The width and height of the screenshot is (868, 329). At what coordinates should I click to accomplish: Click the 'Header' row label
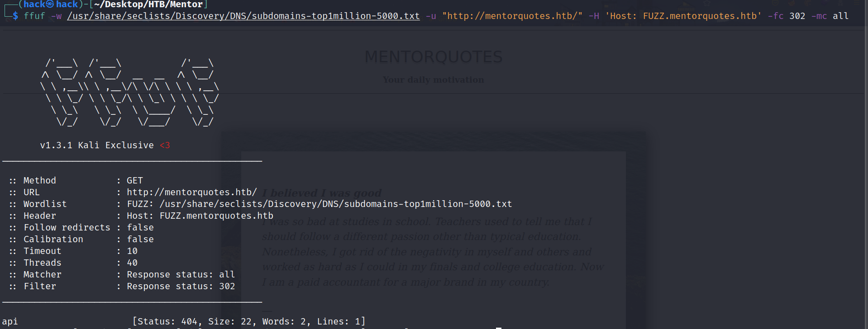pyautogui.click(x=40, y=216)
